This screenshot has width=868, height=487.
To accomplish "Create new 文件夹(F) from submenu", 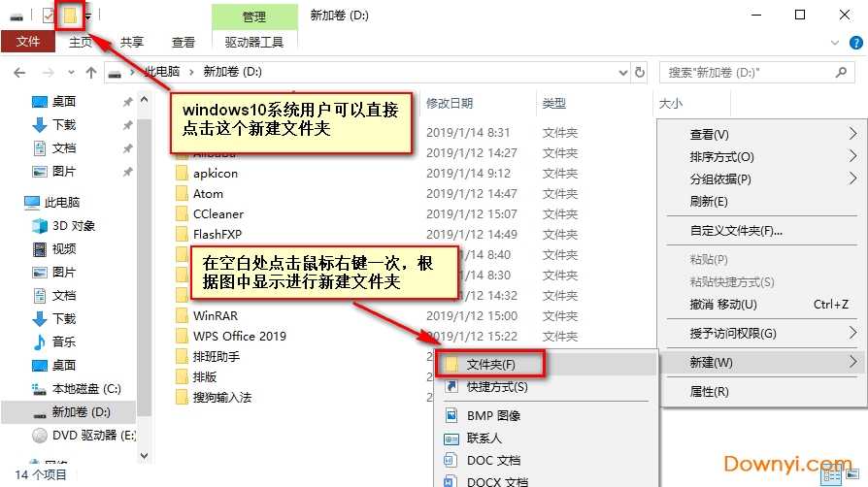I will click(x=546, y=364).
